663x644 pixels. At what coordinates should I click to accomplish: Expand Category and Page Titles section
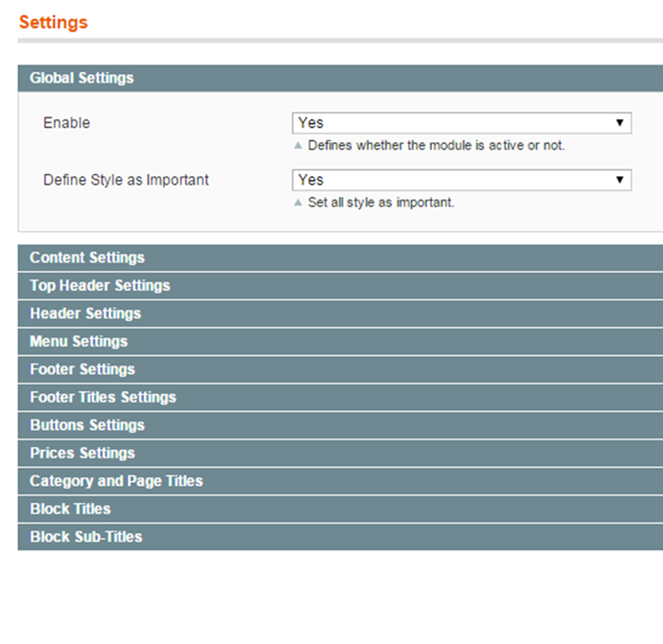[x=340, y=481]
